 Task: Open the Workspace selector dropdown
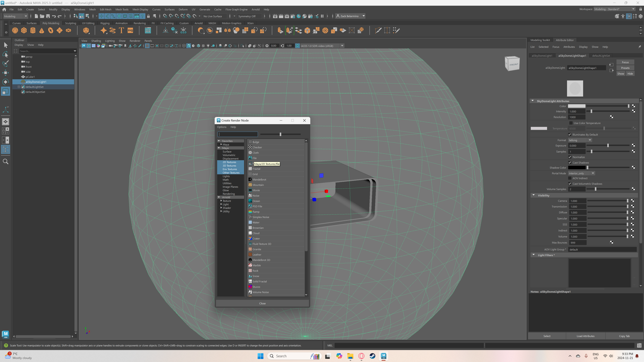[614, 9]
